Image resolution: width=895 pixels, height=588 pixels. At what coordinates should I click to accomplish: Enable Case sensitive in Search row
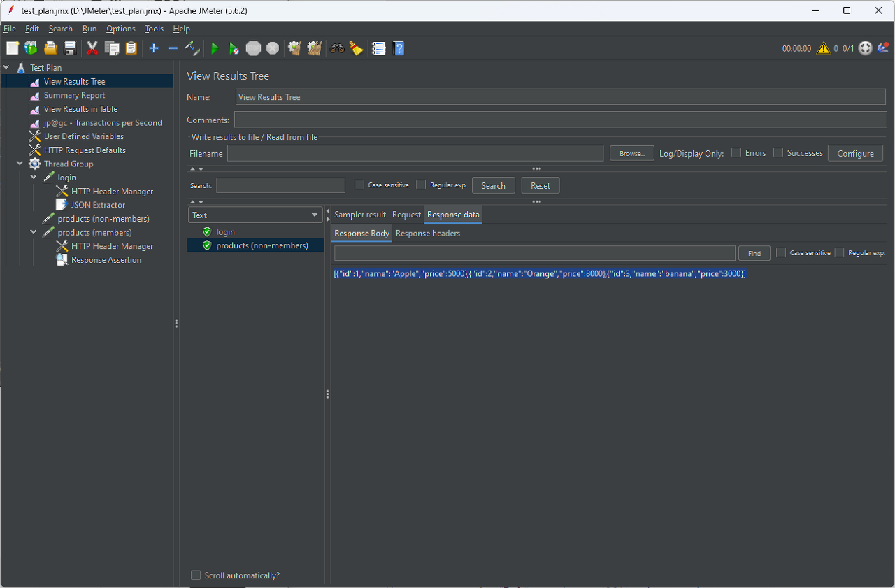pos(359,185)
